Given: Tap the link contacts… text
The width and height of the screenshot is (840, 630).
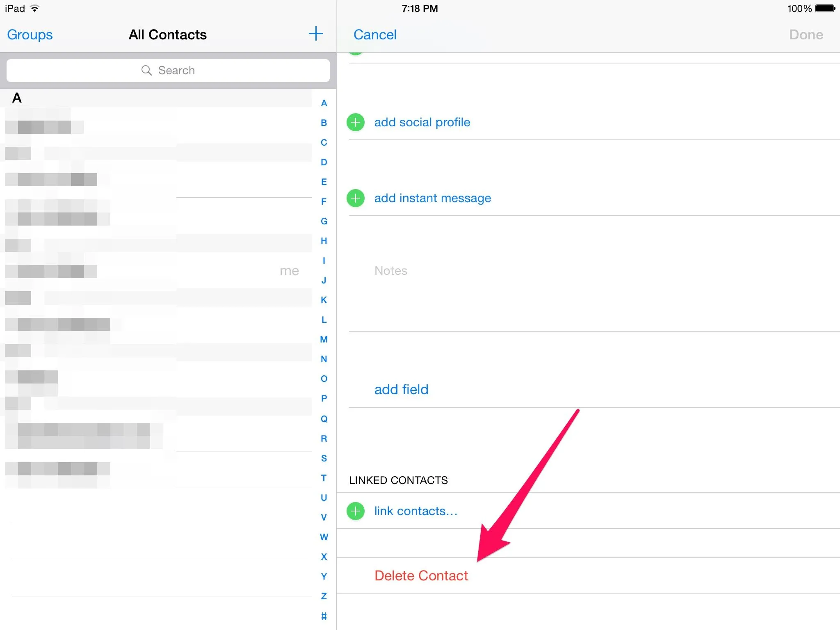Looking at the screenshot, I should [x=415, y=511].
